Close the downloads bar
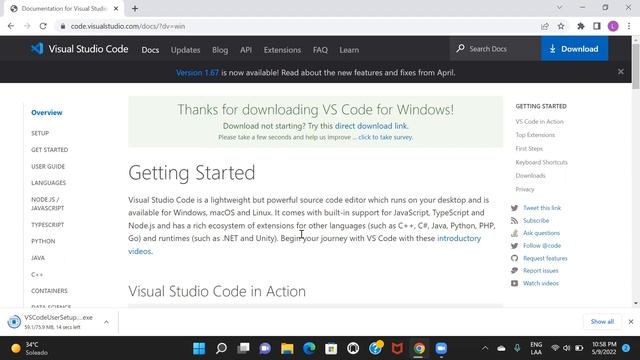 point(631,322)
